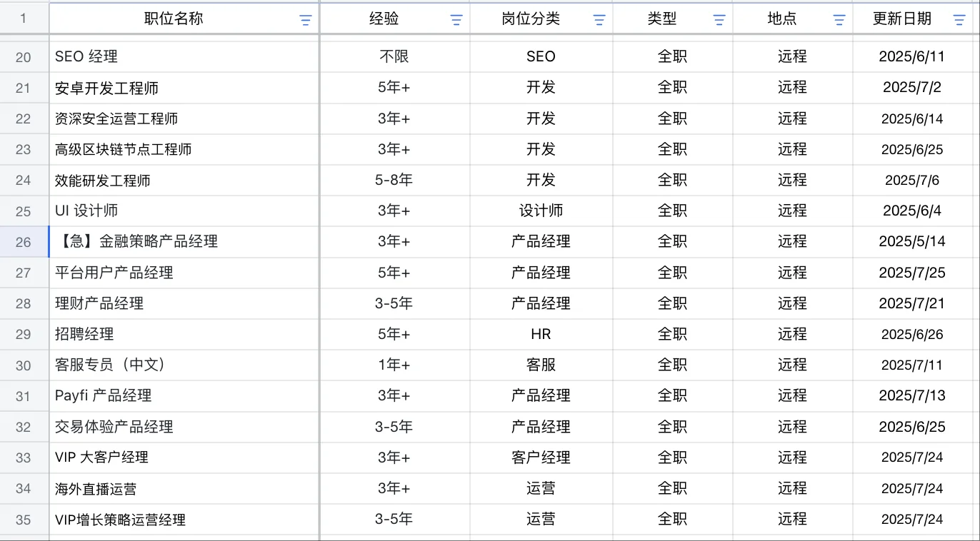Image resolution: width=980 pixels, height=541 pixels.
Task: Open filter for 地点 column
Action: tap(839, 20)
